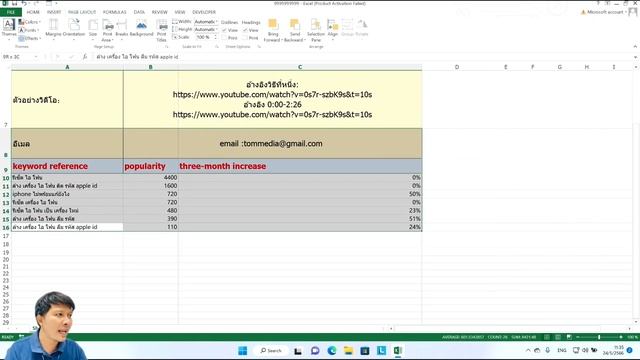Select row 10 header
Image resolution: width=640 pixels, height=360 pixels.
click(x=6, y=178)
